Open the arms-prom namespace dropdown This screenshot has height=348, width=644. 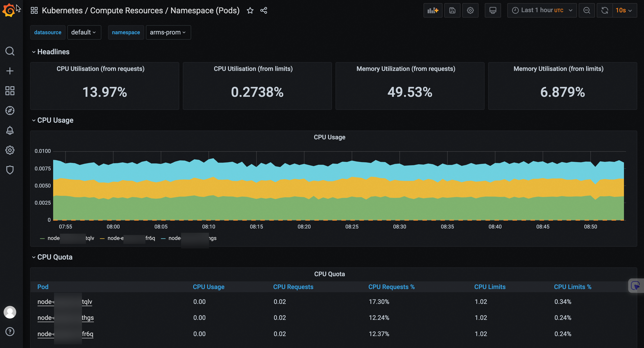[x=168, y=32]
